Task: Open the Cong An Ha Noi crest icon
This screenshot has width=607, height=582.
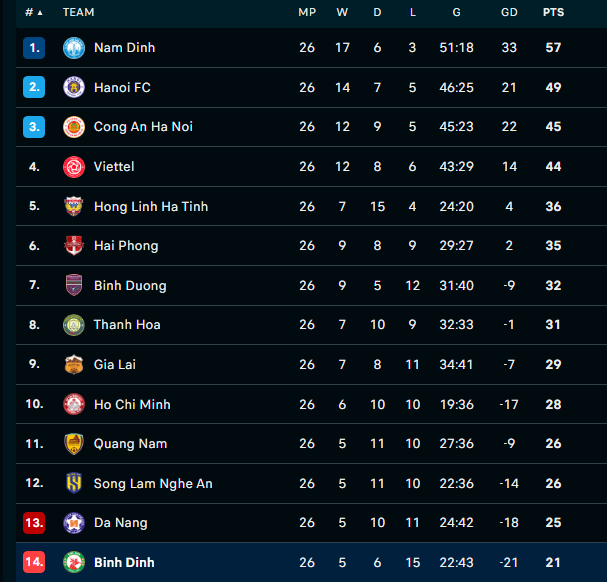Action: pos(74,127)
